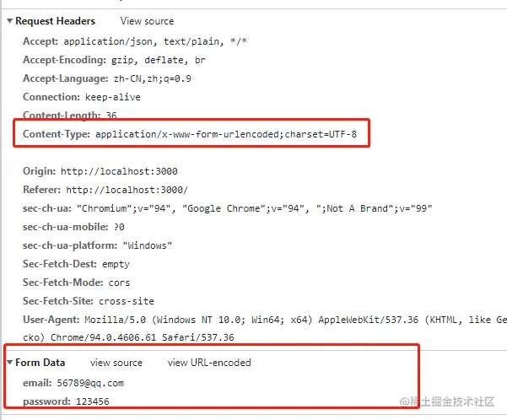
Task: Click the Origin localhost:3000 value
Action: pyautogui.click(x=119, y=171)
